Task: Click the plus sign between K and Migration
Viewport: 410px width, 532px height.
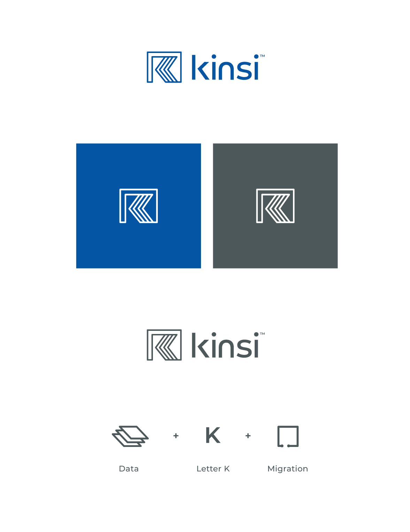Action: tap(248, 436)
